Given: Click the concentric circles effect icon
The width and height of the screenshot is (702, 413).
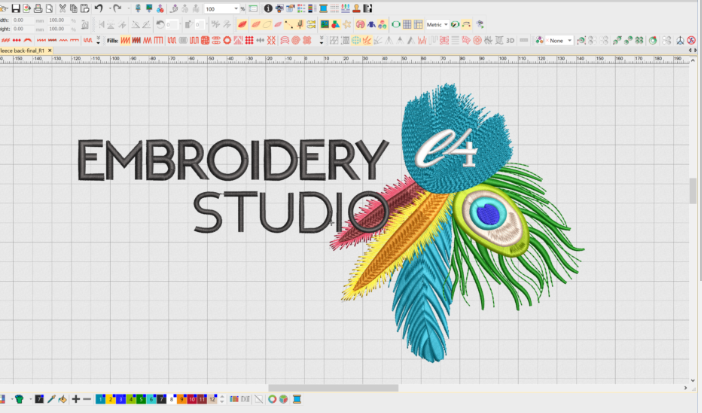Looking at the screenshot, I should (477, 41).
